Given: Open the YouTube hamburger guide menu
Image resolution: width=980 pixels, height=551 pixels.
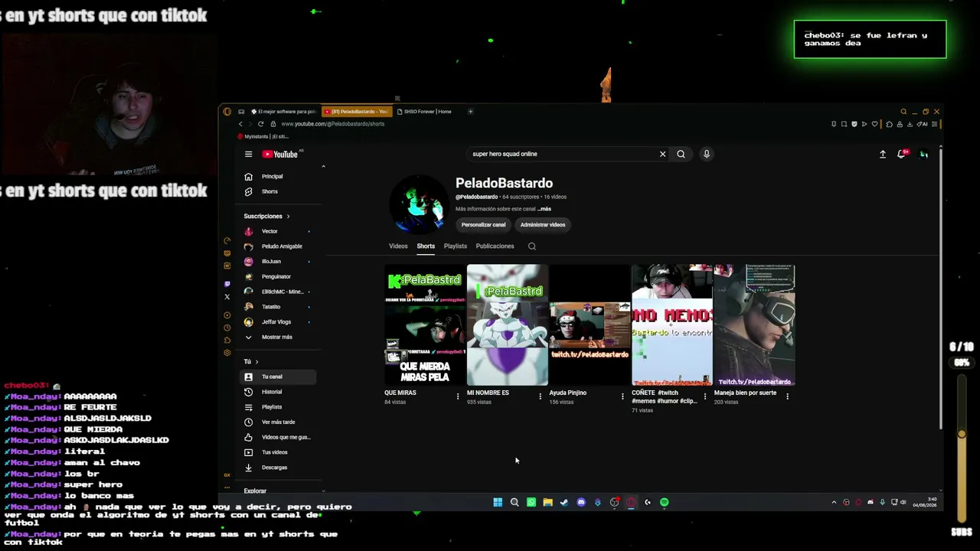Looking at the screenshot, I should (248, 154).
